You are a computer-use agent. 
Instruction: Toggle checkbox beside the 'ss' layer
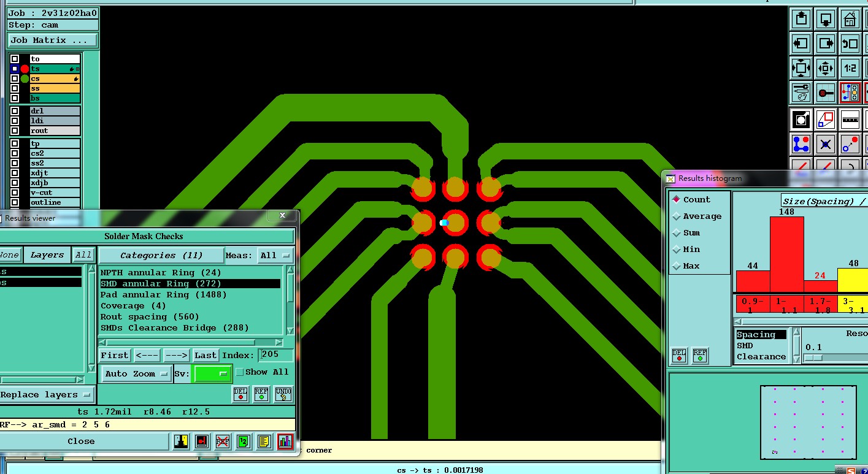click(x=15, y=88)
